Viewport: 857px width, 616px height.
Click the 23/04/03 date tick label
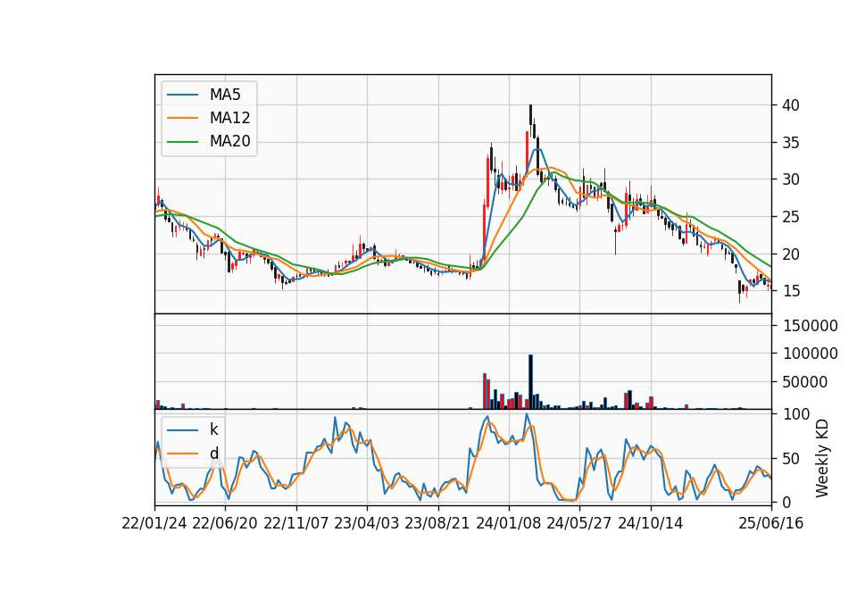coord(367,523)
